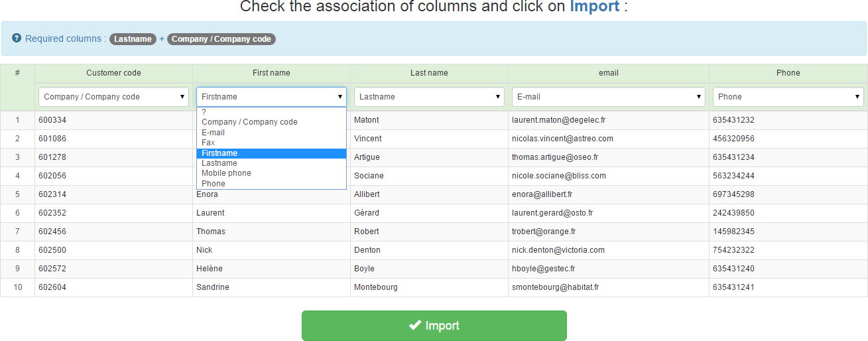
Task: Open the Phone column mapping dropdown
Action: pos(788,97)
